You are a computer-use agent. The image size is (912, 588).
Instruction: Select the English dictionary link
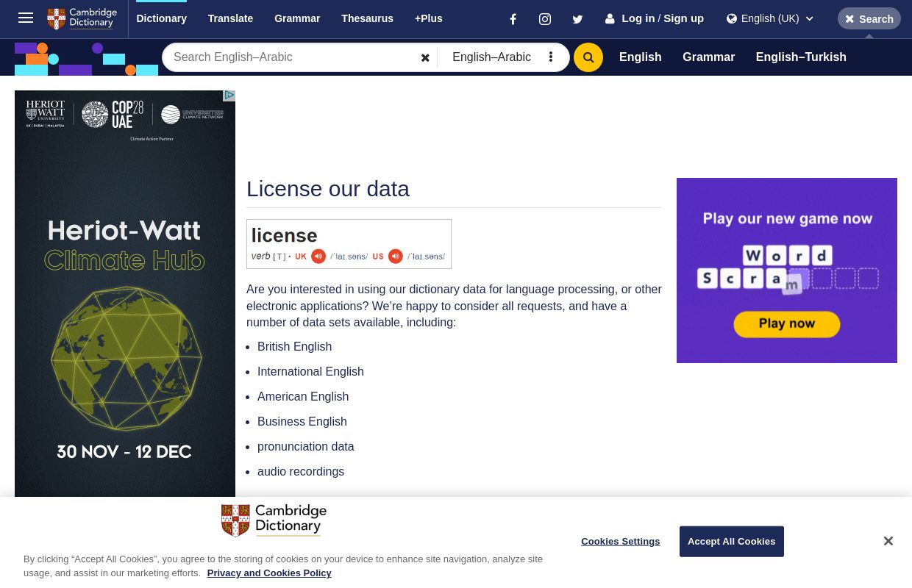640,57
